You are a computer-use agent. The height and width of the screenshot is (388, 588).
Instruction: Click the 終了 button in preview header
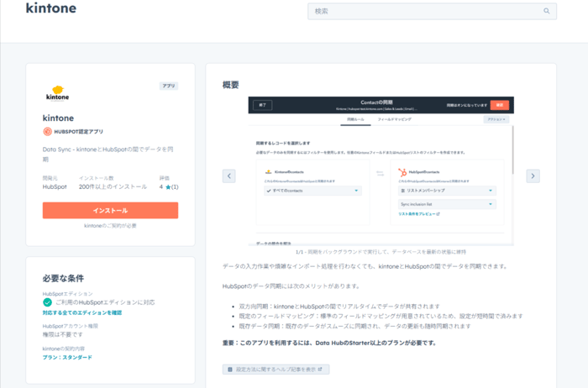pyautogui.click(x=262, y=105)
